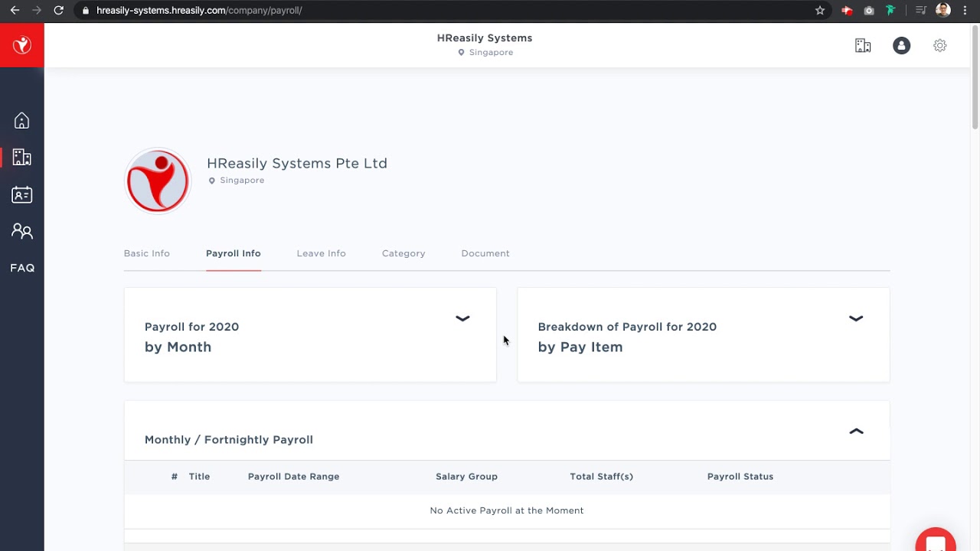Click the Salary Group column header

(x=466, y=476)
